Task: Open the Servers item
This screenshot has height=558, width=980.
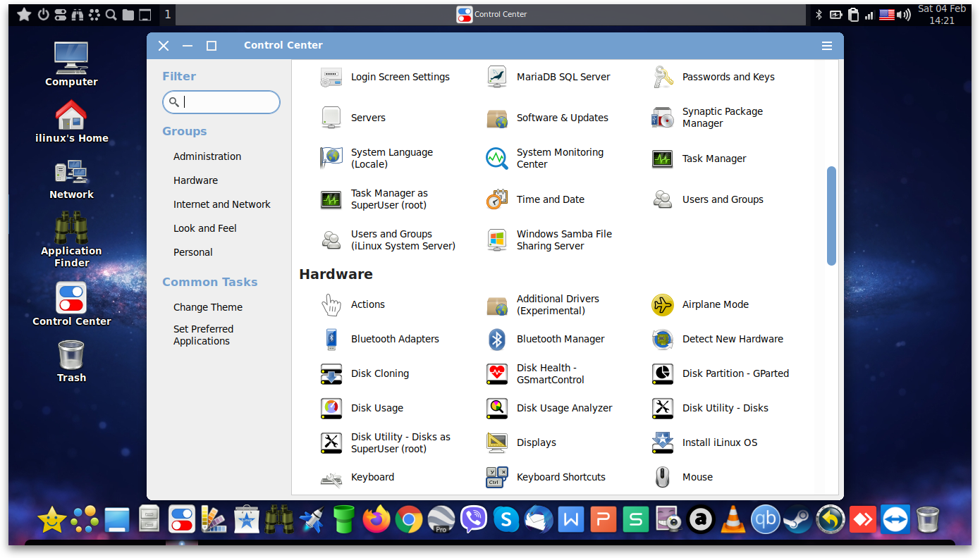Action: tap(353, 118)
